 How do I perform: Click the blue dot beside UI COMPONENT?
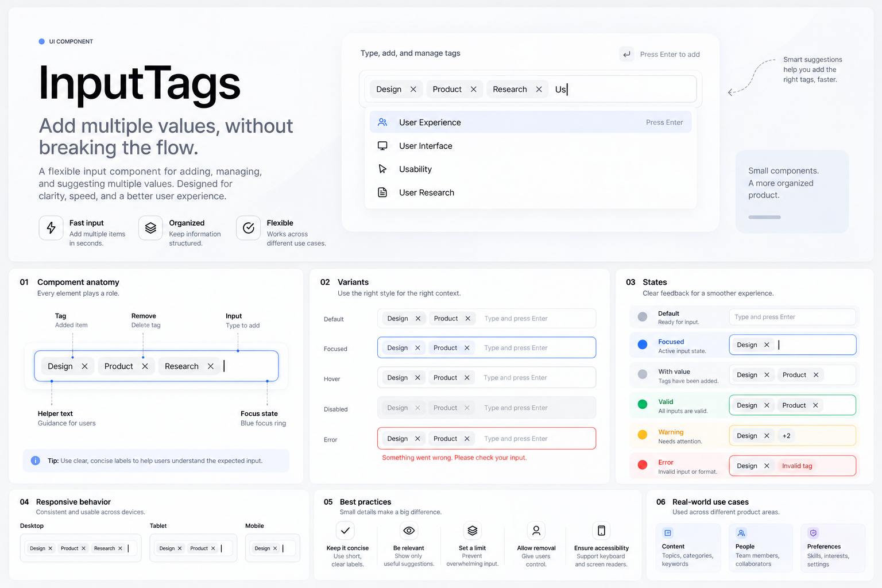[x=41, y=41]
